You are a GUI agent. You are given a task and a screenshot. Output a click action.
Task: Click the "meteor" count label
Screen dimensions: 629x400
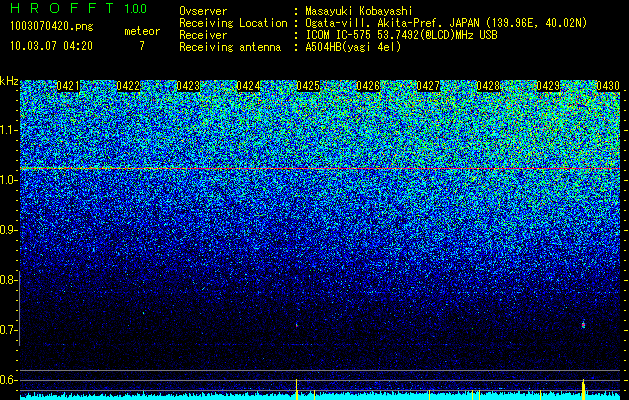coord(142,31)
